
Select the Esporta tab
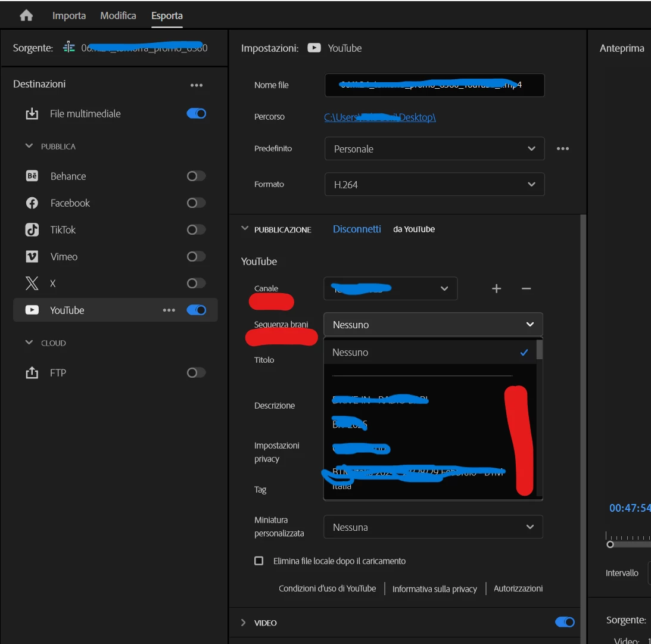tap(167, 15)
